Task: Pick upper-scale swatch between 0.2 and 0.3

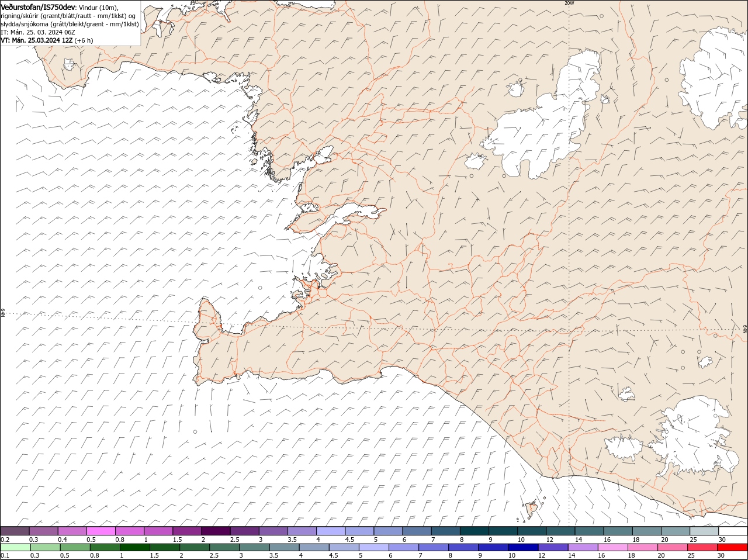Action: tap(15, 531)
